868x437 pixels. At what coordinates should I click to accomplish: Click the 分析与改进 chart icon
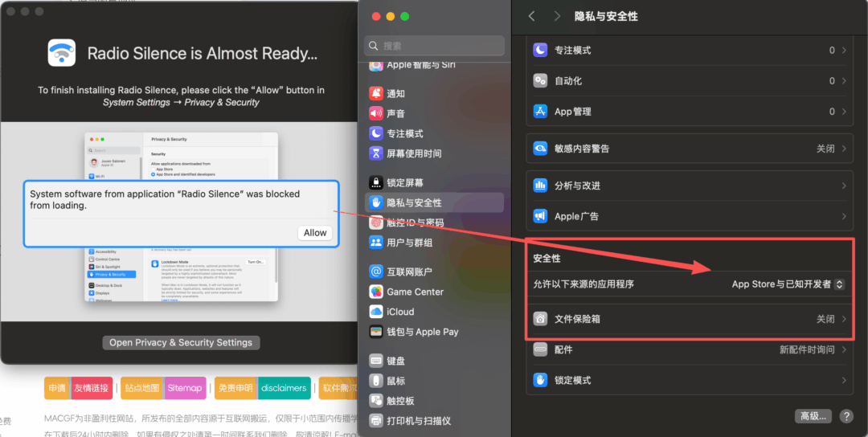[x=540, y=186]
